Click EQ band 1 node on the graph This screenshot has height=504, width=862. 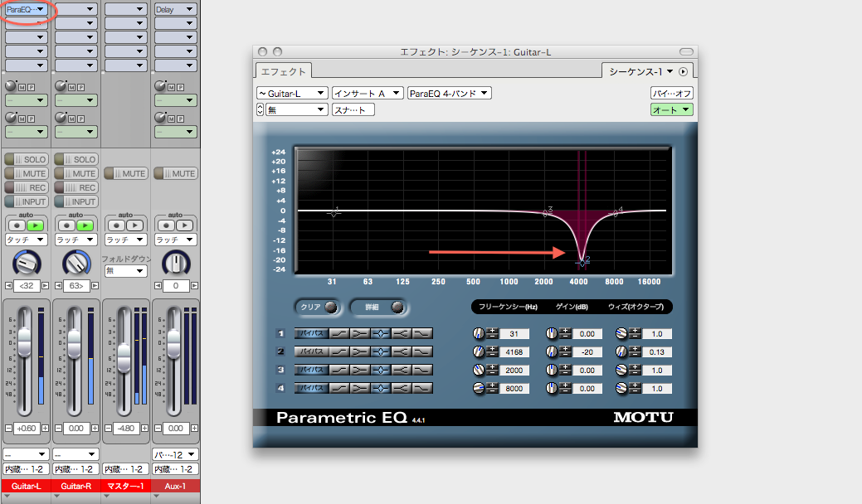[x=334, y=212]
